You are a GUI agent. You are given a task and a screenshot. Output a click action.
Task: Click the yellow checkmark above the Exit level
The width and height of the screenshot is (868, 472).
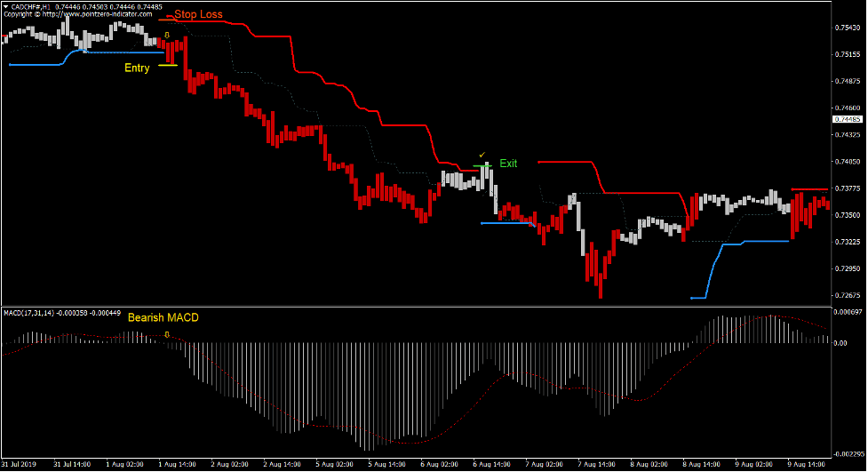point(482,155)
